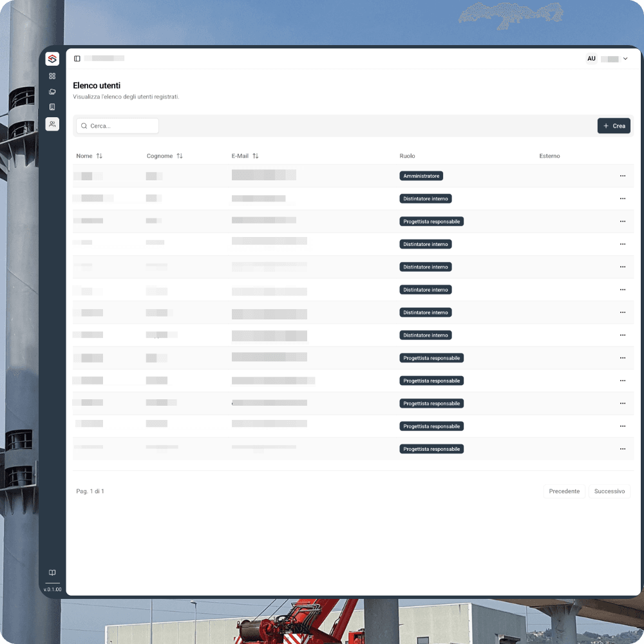Open the users section icon in sidebar
This screenshot has width=644, height=644.
click(x=52, y=124)
